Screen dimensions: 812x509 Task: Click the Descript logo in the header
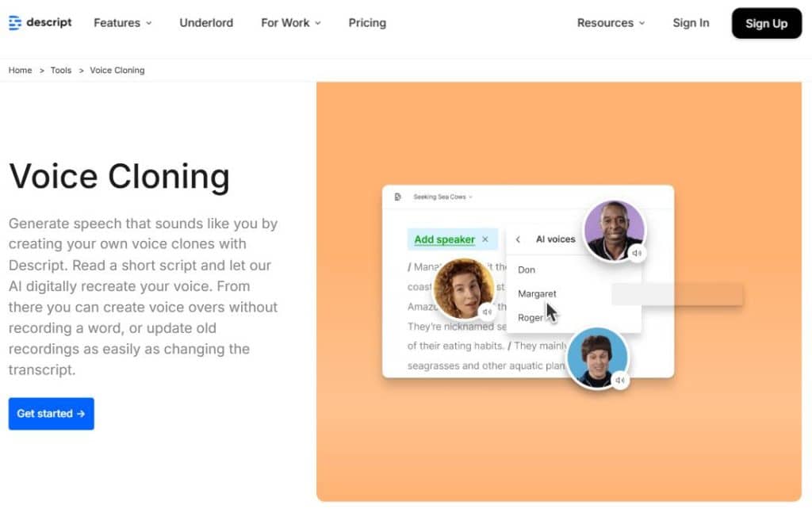(40, 22)
